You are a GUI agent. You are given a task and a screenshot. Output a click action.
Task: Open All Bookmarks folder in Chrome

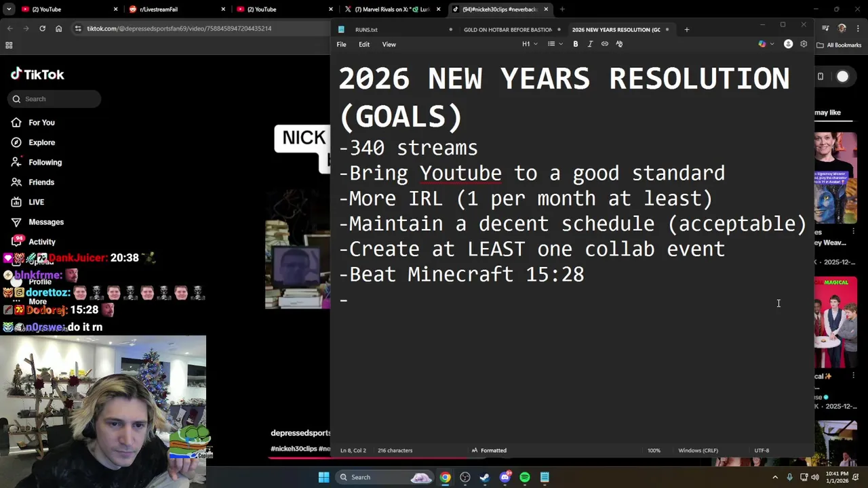[x=839, y=45]
